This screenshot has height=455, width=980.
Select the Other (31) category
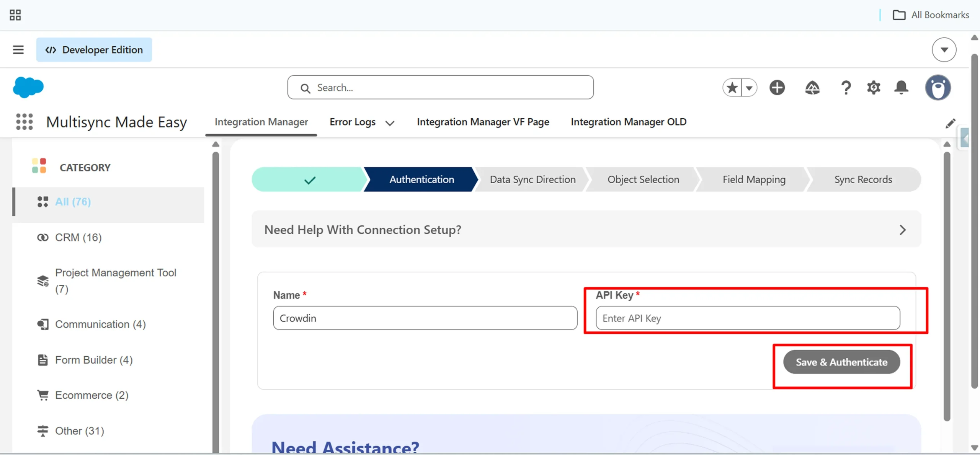(80, 431)
